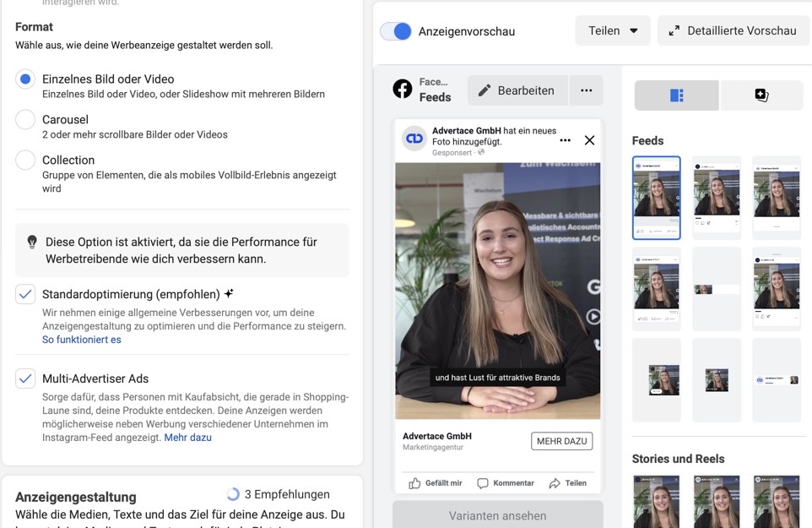Click the Anzeigengestaltung section heading
The width and height of the screenshot is (812, 528).
[x=76, y=497]
